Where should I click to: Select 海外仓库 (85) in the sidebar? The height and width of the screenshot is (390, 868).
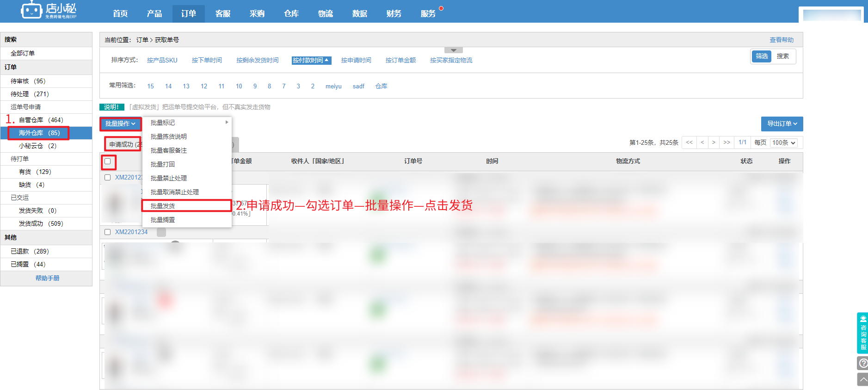[39, 133]
